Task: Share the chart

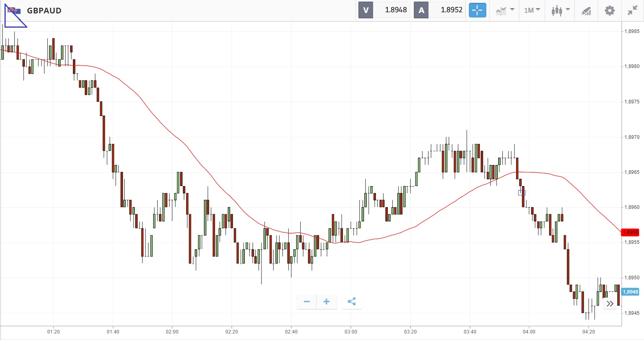Action: [352, 302]
